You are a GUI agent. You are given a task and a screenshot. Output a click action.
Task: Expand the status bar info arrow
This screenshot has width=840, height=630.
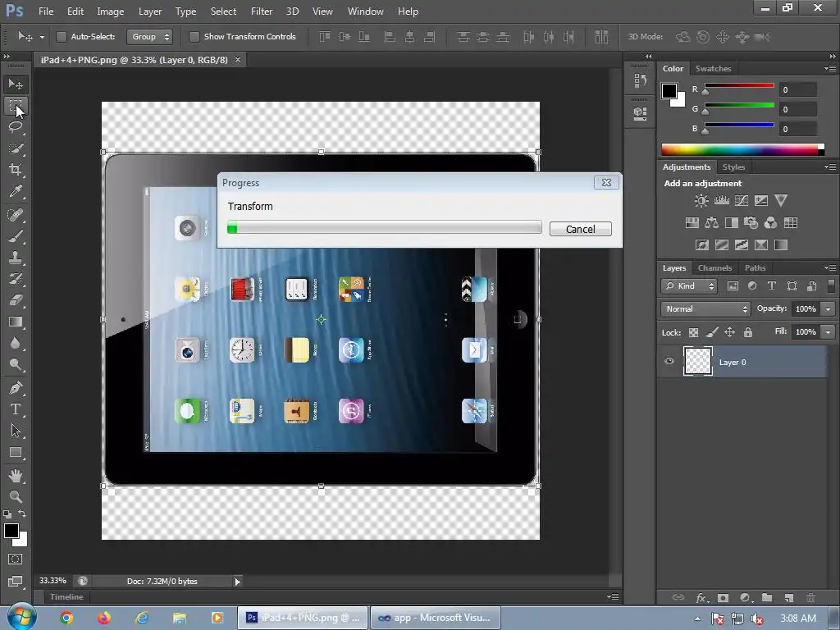[237, 582]
